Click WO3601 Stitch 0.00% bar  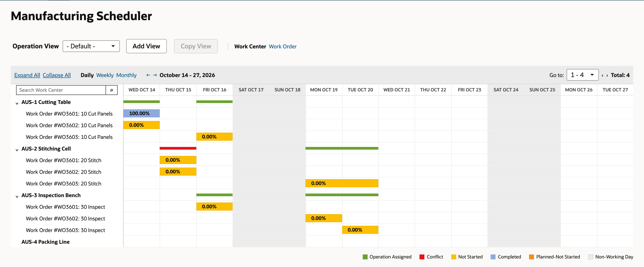(178, 160)
